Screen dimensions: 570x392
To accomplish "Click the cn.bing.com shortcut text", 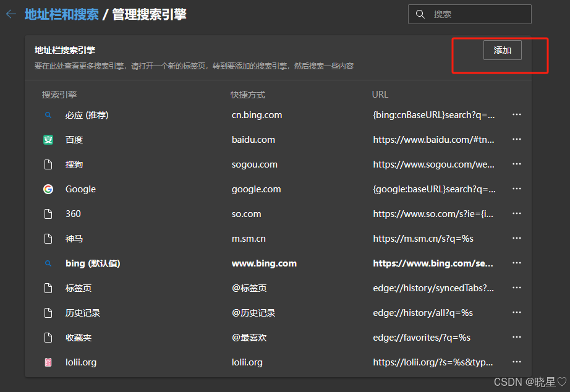I will (257, 115).
